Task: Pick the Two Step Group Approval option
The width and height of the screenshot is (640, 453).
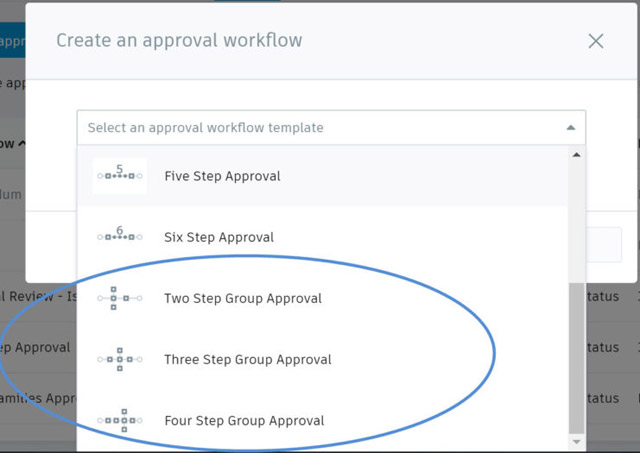Action: [x=322, y=298]
